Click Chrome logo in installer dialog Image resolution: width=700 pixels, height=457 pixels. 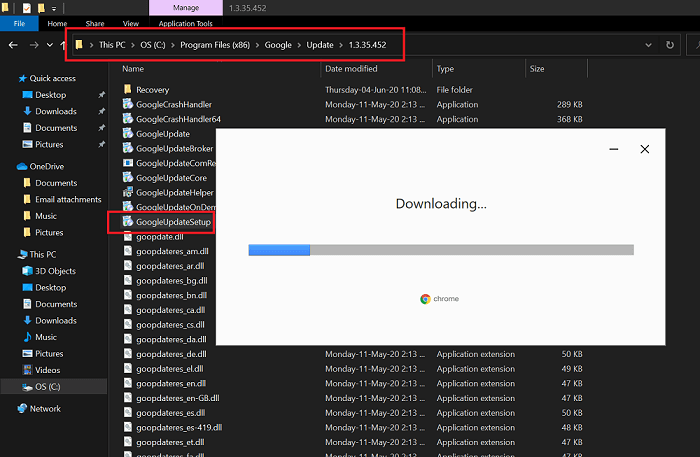coord(425,299)
